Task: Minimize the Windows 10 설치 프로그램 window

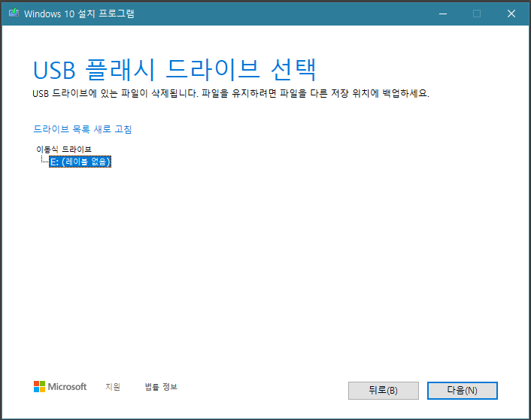Action: [443, 14]
